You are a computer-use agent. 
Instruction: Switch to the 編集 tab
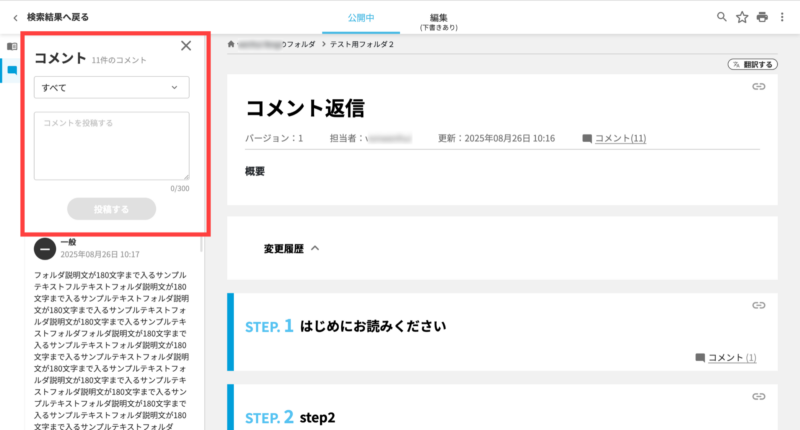(438, 21)
